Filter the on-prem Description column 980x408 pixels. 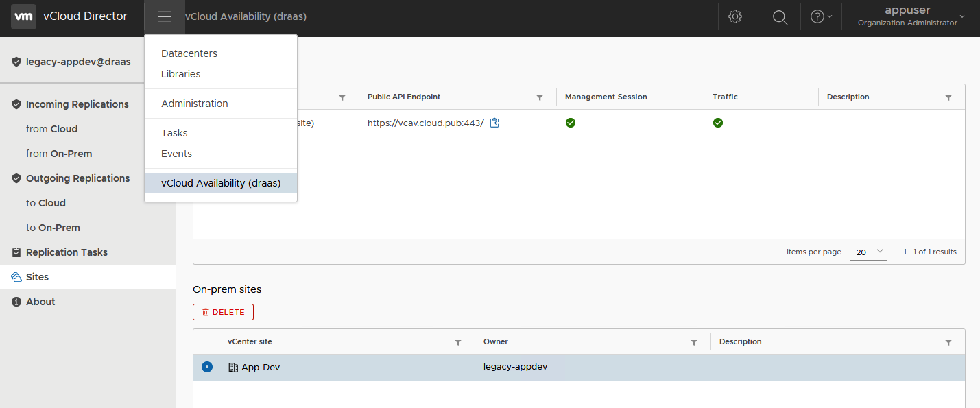click(x=948, y=342)
